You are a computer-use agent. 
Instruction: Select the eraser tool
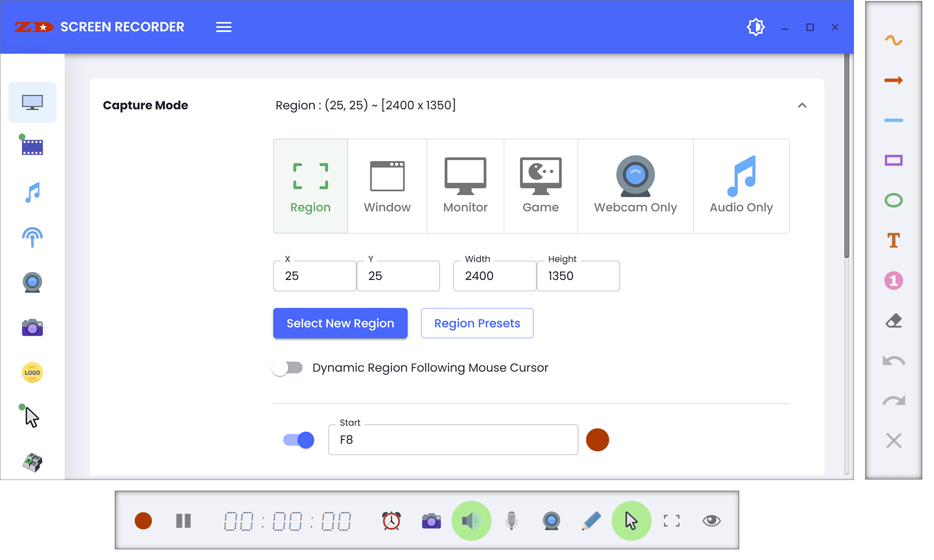pos(893,321)
